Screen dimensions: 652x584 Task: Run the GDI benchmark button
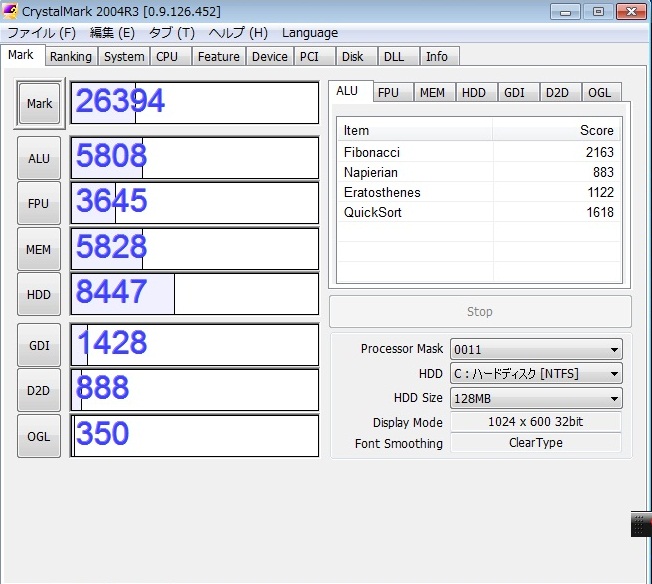click(39, 345)
